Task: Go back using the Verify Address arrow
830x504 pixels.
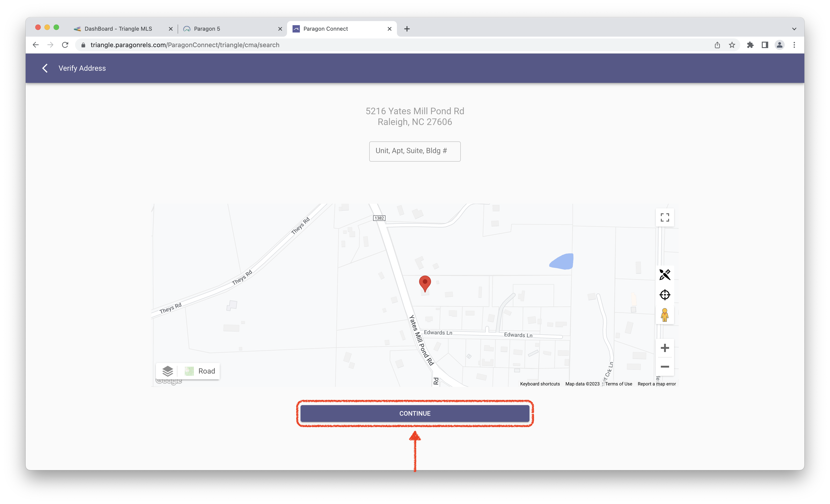Action: click(45, 68)
